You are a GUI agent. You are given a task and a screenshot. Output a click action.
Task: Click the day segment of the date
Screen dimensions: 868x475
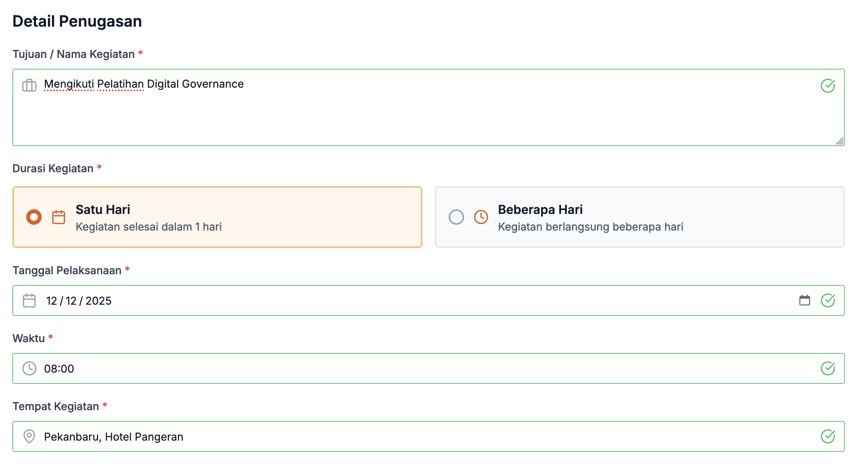pos(51,301)
